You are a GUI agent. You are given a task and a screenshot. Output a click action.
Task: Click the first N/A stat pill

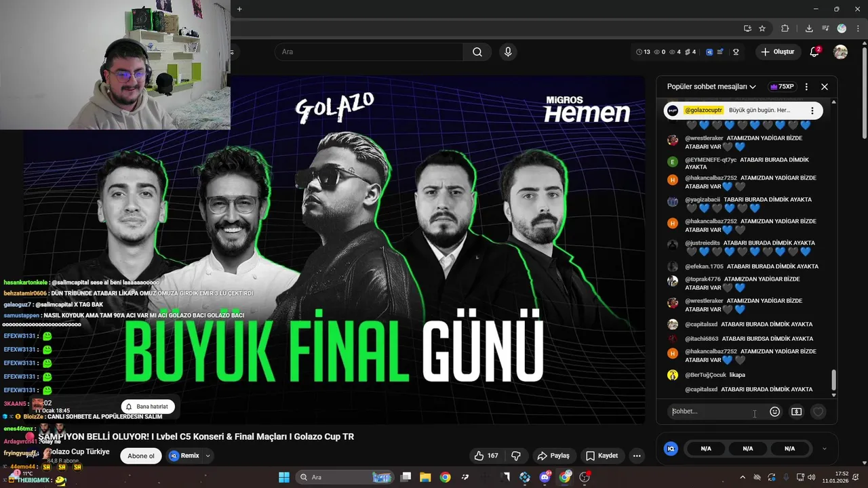[x=706, y=449]
